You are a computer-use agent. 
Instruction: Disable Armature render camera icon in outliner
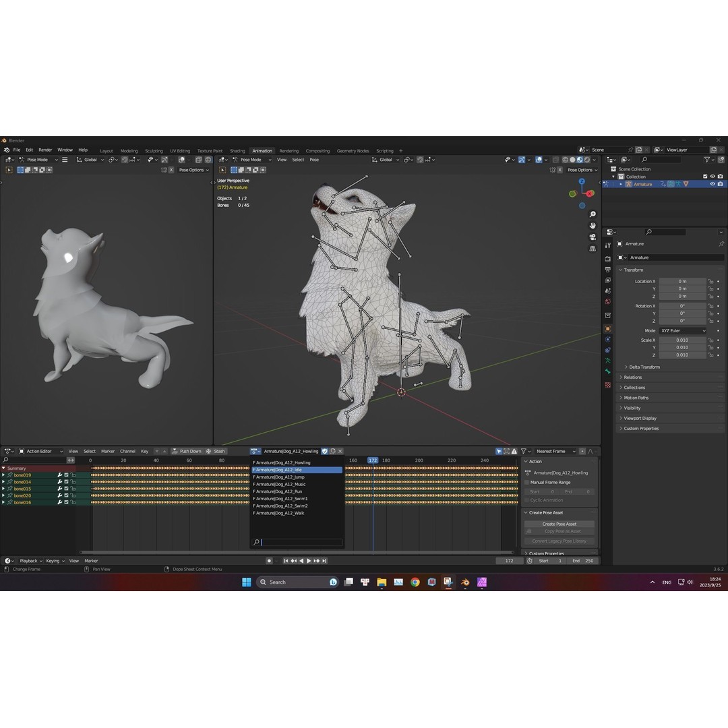point(720,184)
